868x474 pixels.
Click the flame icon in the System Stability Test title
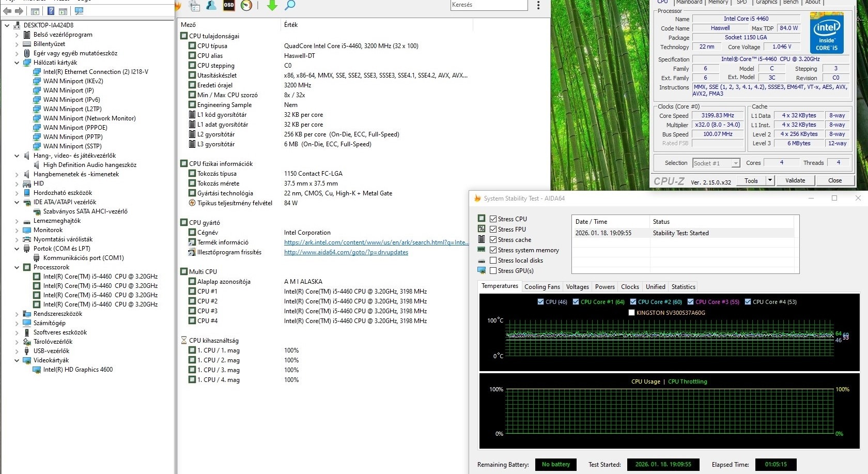tap(477, 198)
